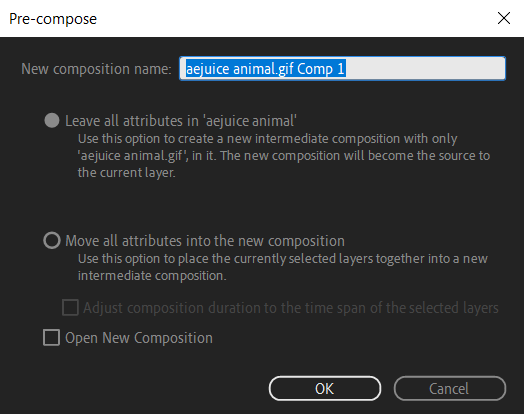Click empty space after text in name field

click(424, 68)
